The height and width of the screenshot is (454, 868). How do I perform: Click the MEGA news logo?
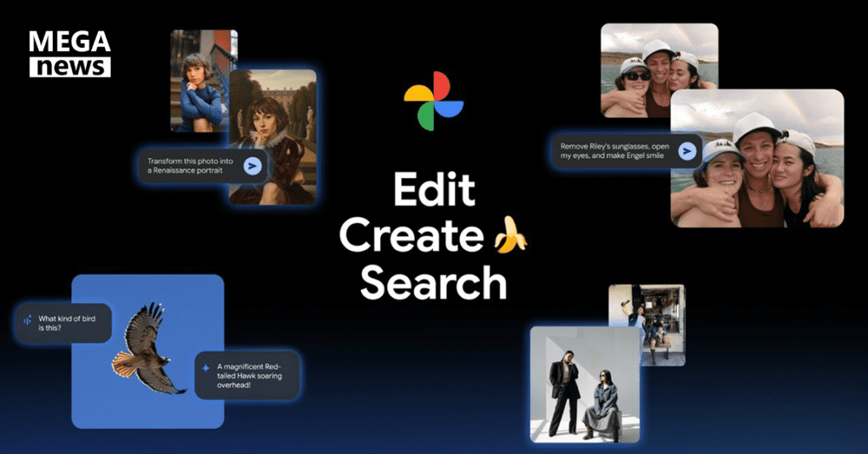(70, 54)
